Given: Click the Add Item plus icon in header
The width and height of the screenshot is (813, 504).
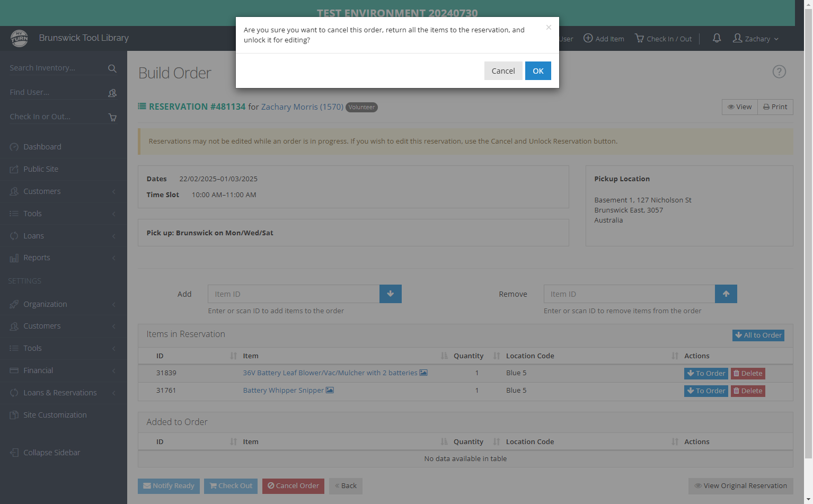Looking at the screenshot, I should [588, 38].
